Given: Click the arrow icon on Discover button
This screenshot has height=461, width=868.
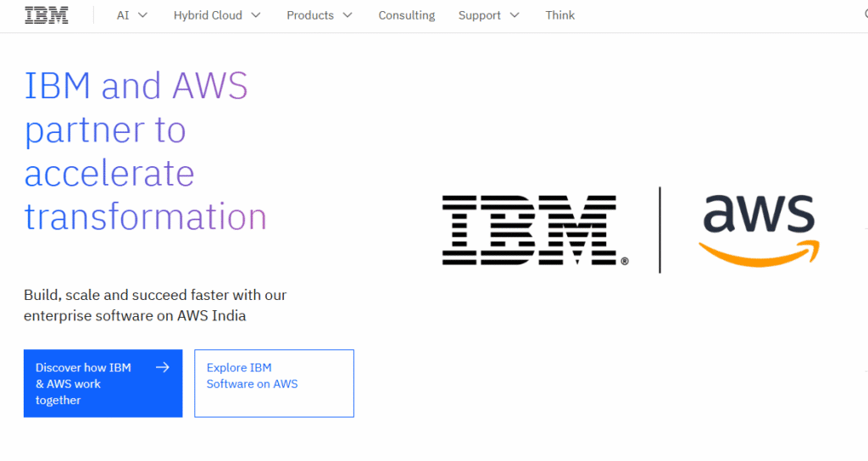Looking at the screenshot, I should point(162,368).
